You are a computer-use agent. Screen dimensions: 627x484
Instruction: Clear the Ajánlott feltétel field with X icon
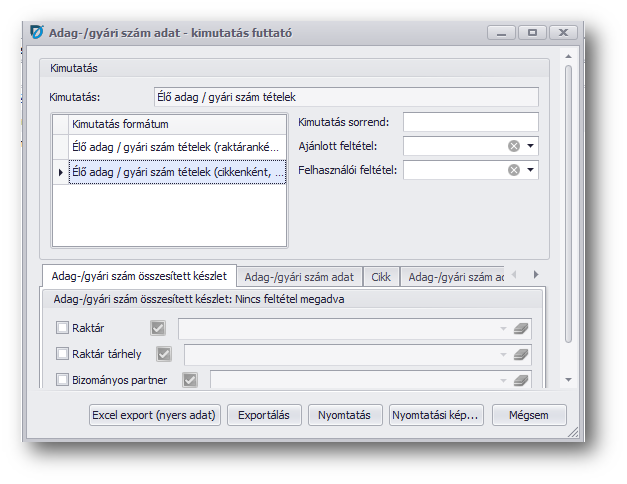tap(514, 146)
